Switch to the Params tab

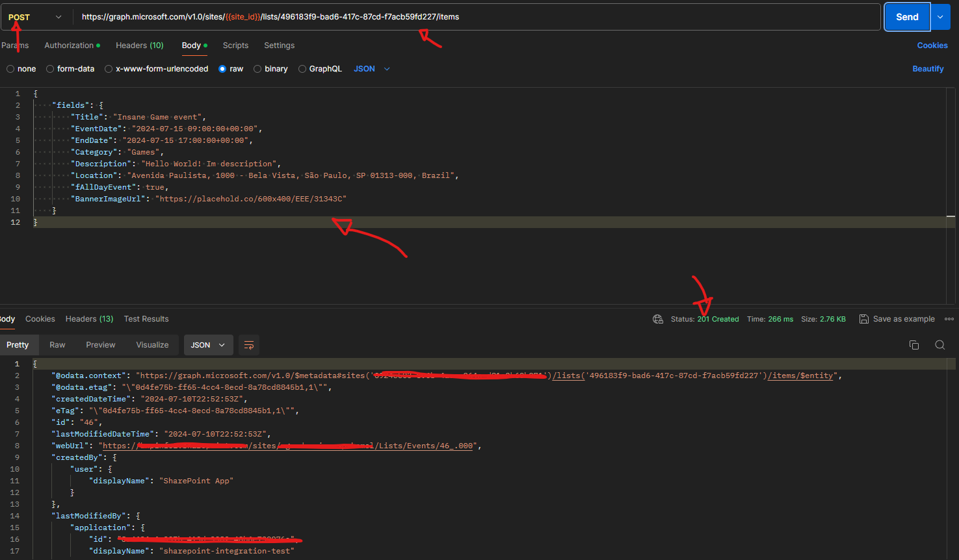coord(14,45)
